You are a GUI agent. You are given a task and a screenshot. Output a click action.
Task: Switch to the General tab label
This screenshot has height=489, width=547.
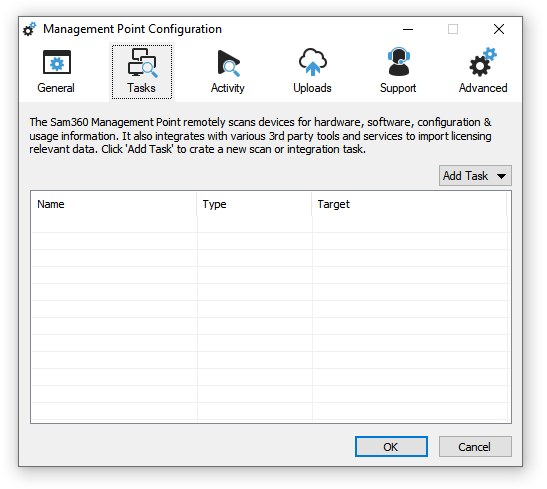click(56, 88)
